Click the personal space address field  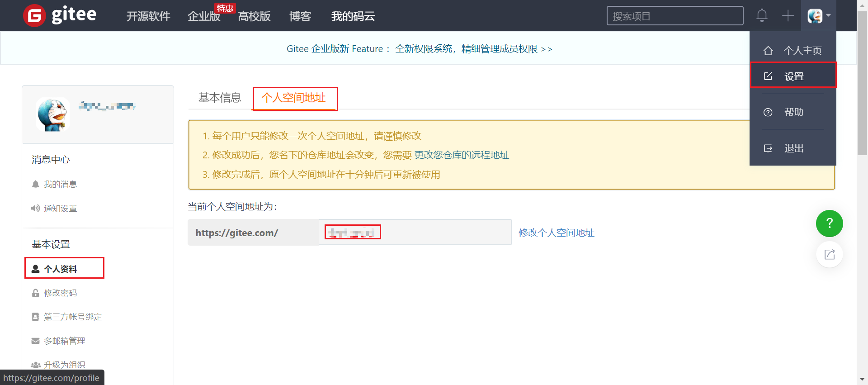point(415,233)
